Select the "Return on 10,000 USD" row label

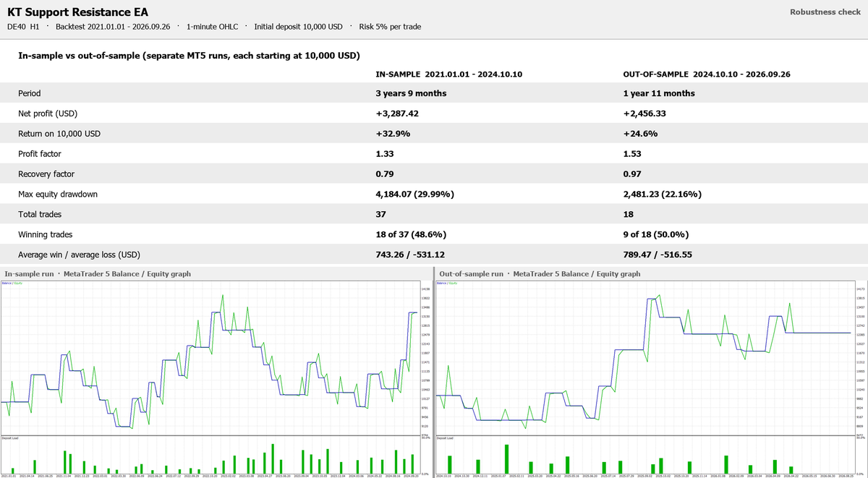click(59, 134)
